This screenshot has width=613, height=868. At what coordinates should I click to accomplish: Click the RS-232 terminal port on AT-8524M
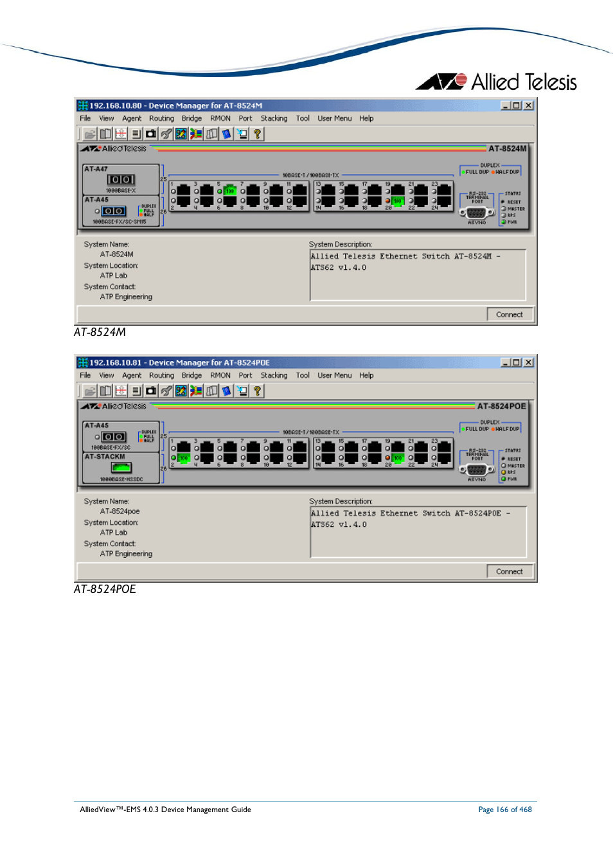click(x=476, y=213)
